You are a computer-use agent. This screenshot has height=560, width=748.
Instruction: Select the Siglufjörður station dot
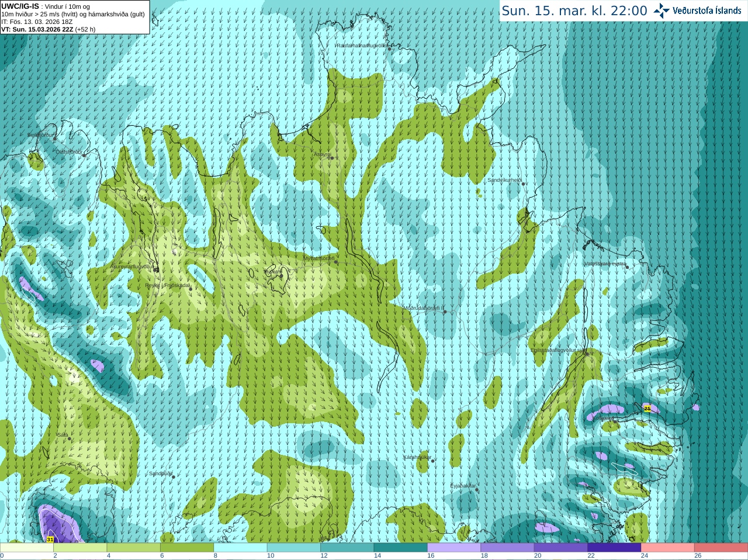[56, 139]
